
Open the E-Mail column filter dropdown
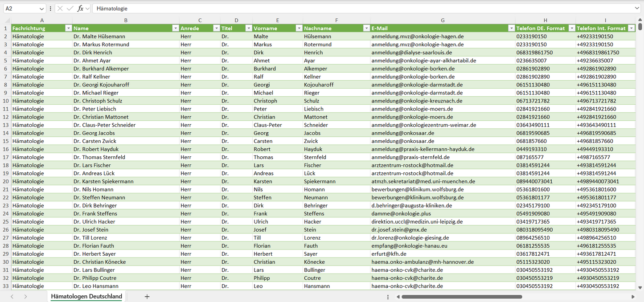pos(511,29)
